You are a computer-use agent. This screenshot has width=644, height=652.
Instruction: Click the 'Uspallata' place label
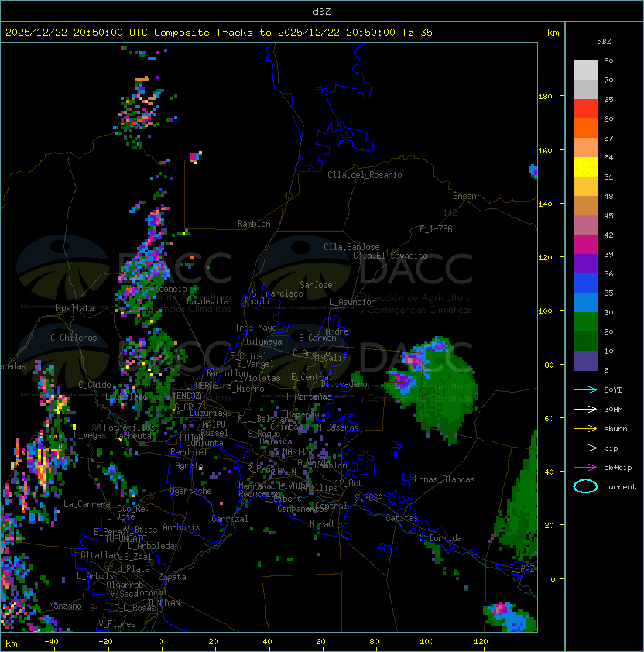[73, 308]
